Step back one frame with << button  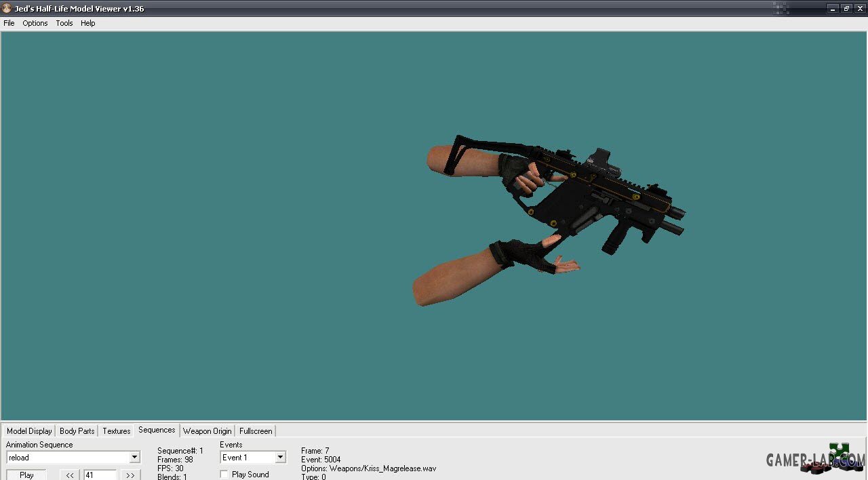pyautogui.click(x=70, y=475)
